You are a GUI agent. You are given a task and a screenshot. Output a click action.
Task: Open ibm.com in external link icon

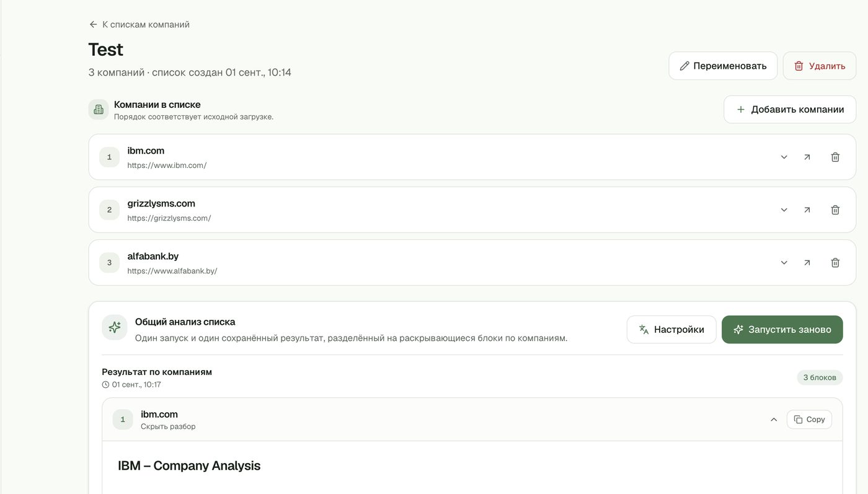coord(807,157)
